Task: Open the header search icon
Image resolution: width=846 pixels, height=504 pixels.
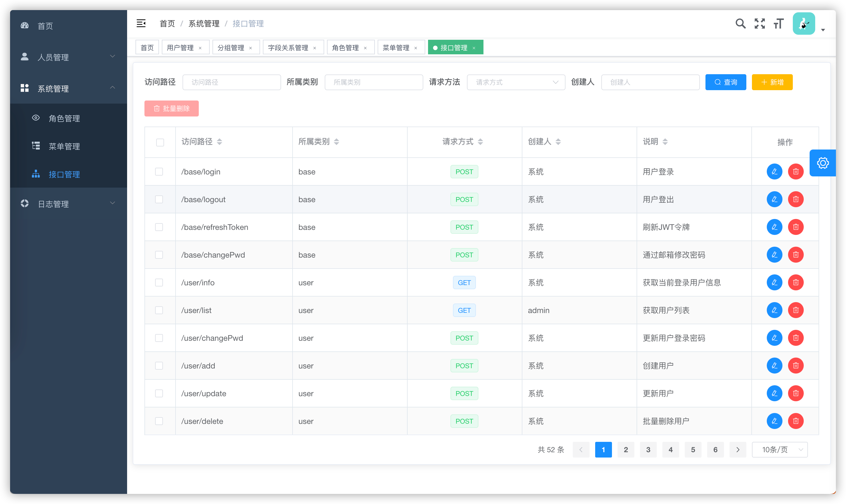Action: click(740, 24)
